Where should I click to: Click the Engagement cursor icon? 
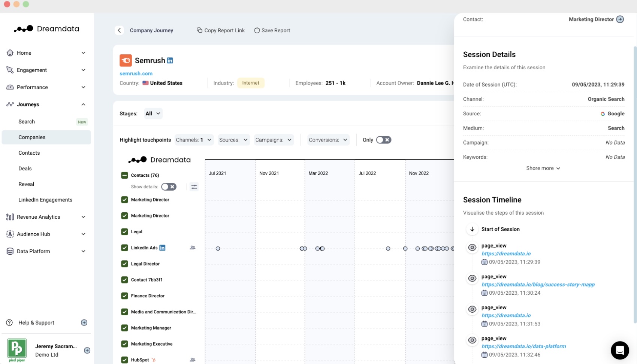10,70
